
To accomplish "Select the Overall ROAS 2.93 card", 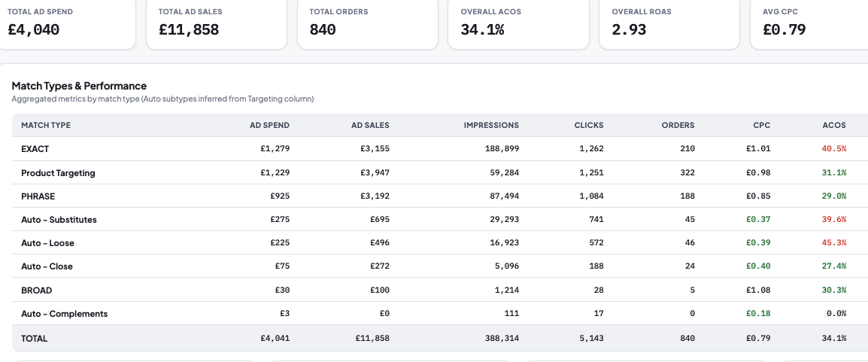I will 669,24.
